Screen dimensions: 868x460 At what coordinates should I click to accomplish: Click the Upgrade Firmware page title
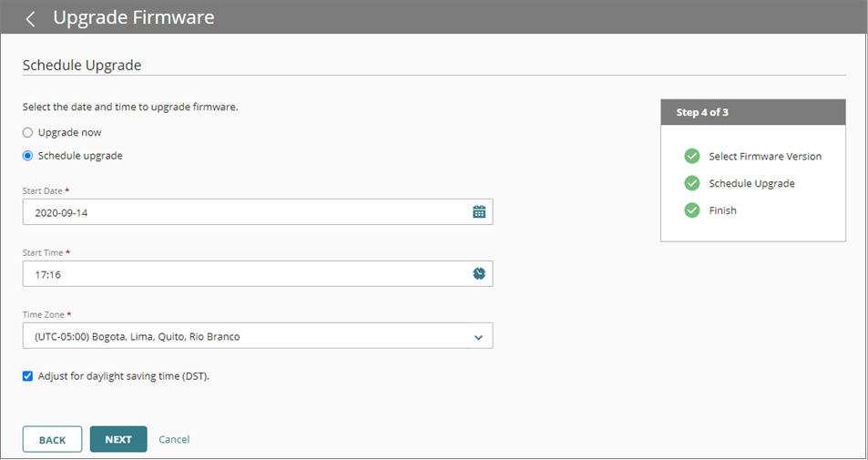133,17
